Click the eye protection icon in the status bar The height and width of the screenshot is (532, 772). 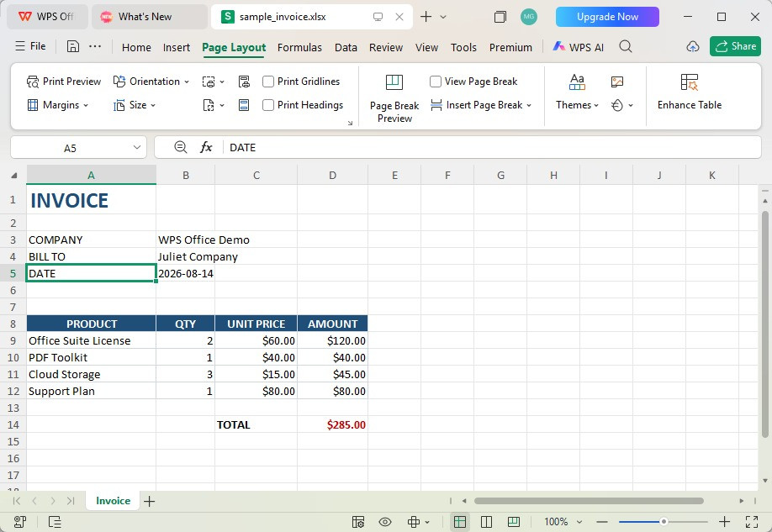(x=385, y=522)
